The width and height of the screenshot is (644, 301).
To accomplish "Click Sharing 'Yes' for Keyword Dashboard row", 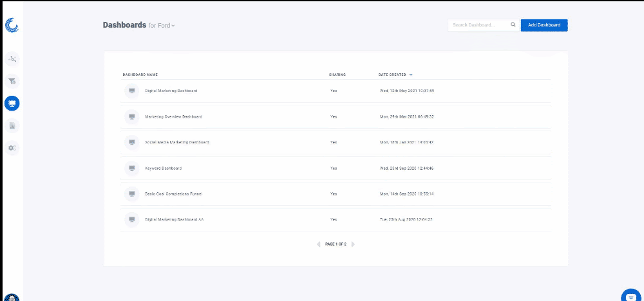I will [334, 168].
